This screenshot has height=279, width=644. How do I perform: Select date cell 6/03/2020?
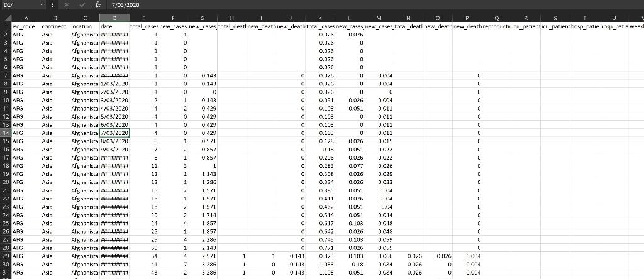[114, 124]
